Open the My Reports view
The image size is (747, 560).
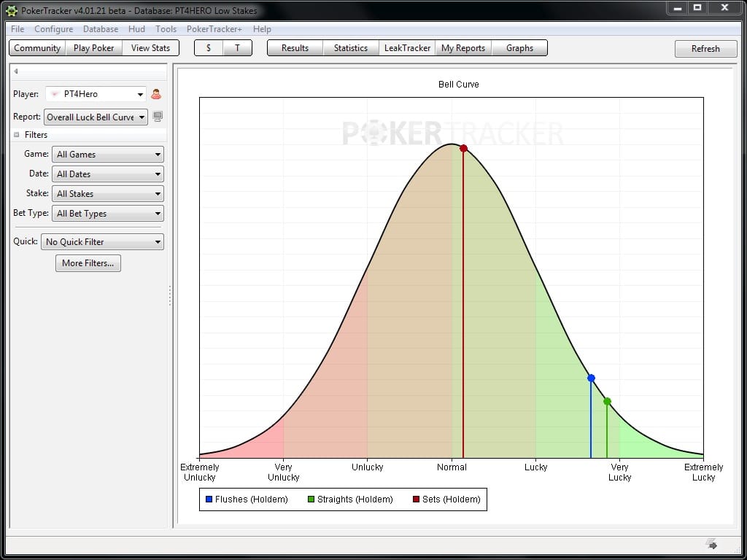tap(463, 47)
